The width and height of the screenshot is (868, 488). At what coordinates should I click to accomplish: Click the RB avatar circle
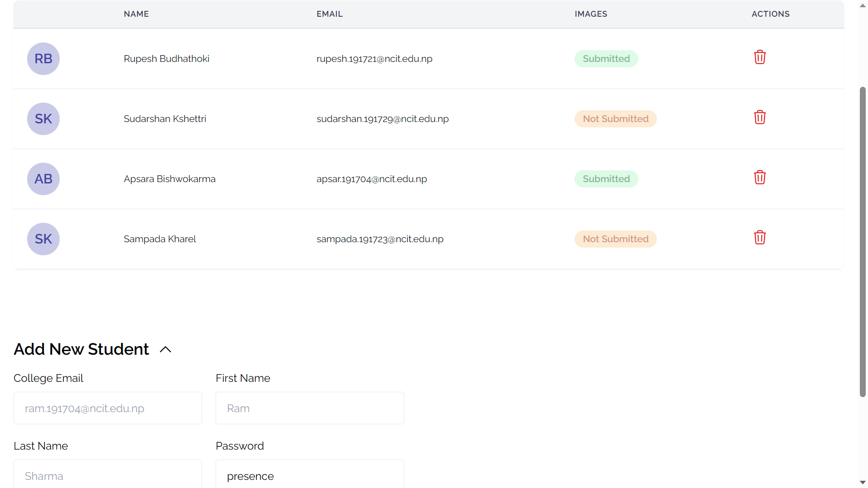click(x=43, y=59)
